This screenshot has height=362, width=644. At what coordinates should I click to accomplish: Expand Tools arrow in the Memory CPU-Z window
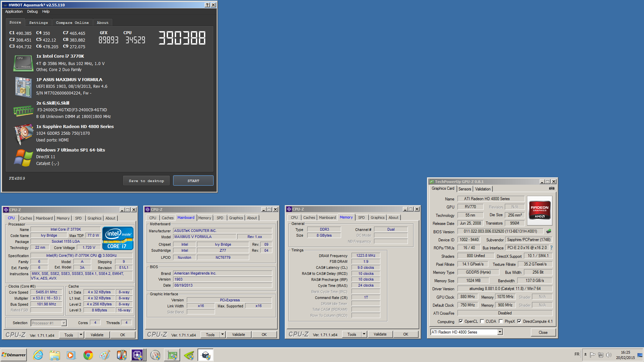click(x=364, y=334)
